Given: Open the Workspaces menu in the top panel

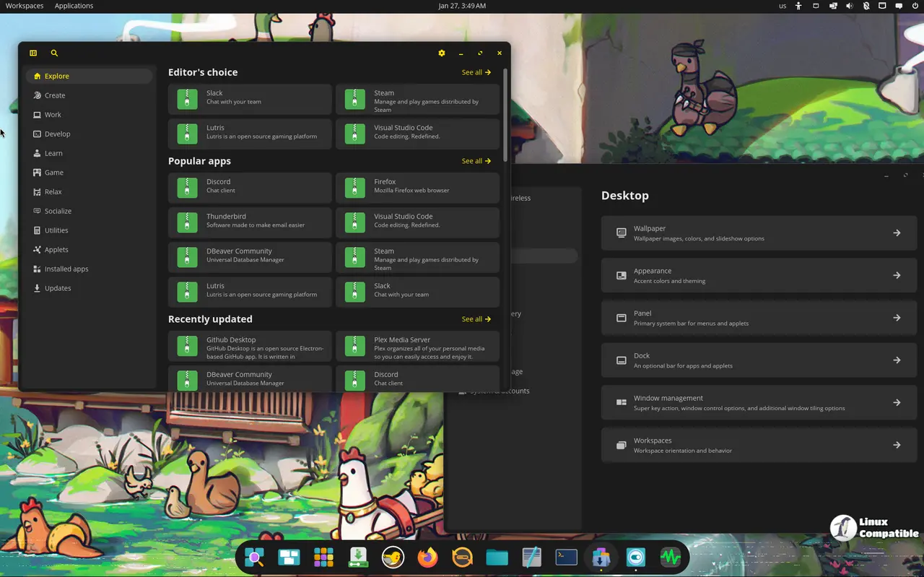Looking at the screenshot, I should [x=25, y=6].
